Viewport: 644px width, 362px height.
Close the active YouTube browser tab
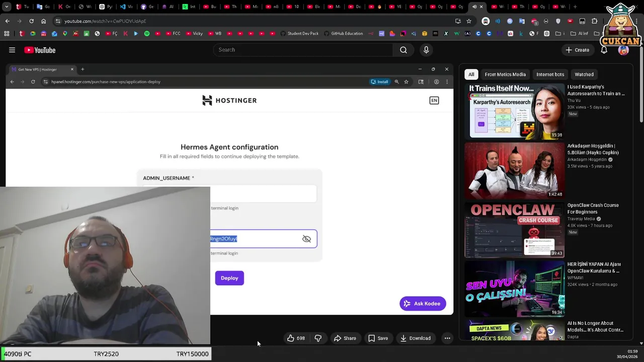click(x=481, y=7)
